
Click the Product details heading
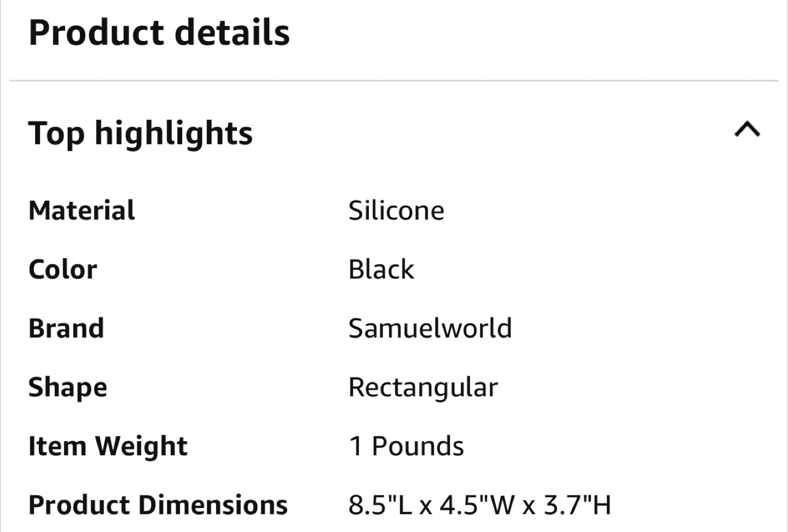click(x=159, y=32)
